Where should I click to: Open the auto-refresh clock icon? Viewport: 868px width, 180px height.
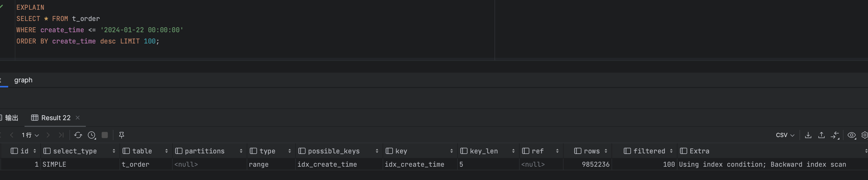click(92, 135)
